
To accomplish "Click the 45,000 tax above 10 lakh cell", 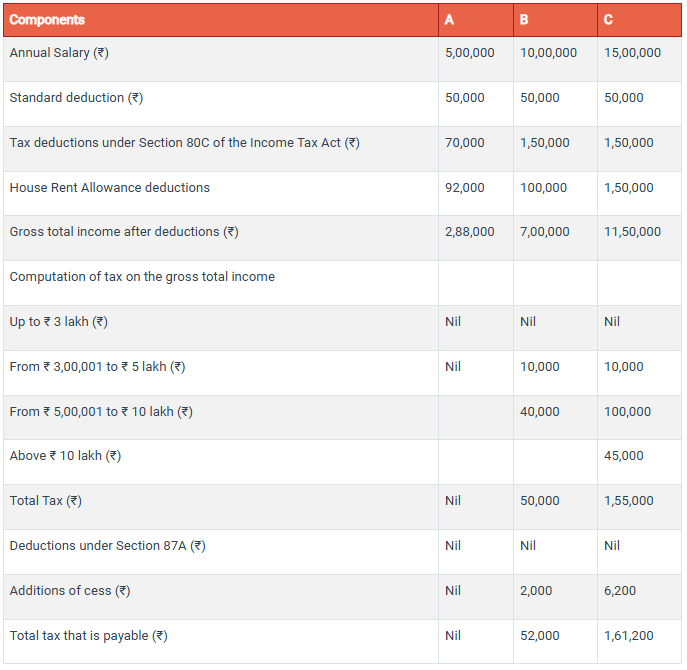I will (624, 456).
